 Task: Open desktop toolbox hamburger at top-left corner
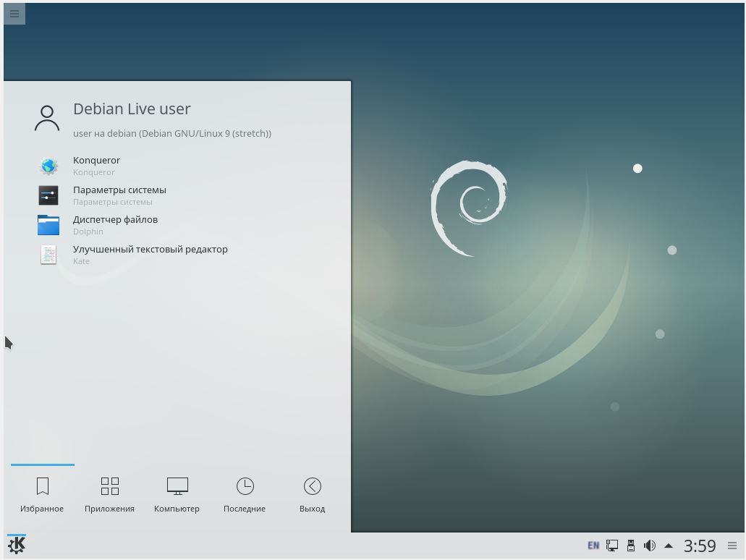[14, 13]
